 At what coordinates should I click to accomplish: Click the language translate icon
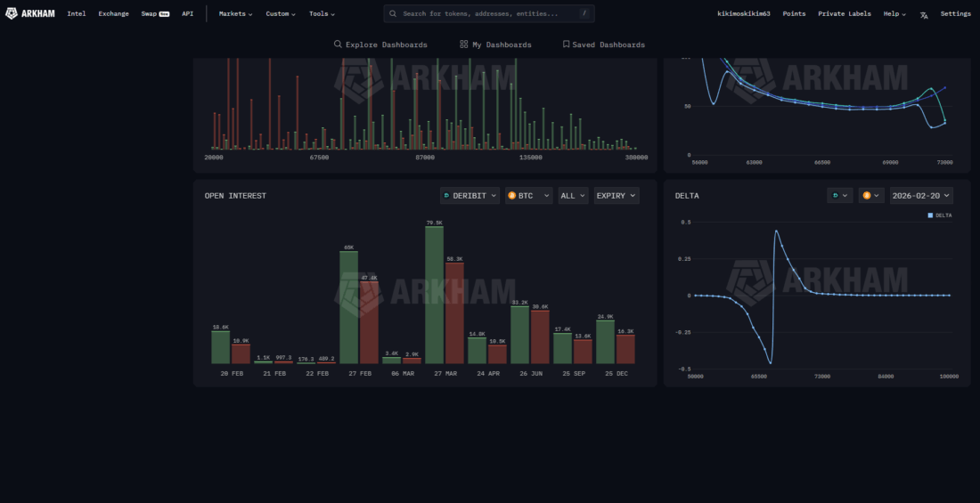[924, 14]
